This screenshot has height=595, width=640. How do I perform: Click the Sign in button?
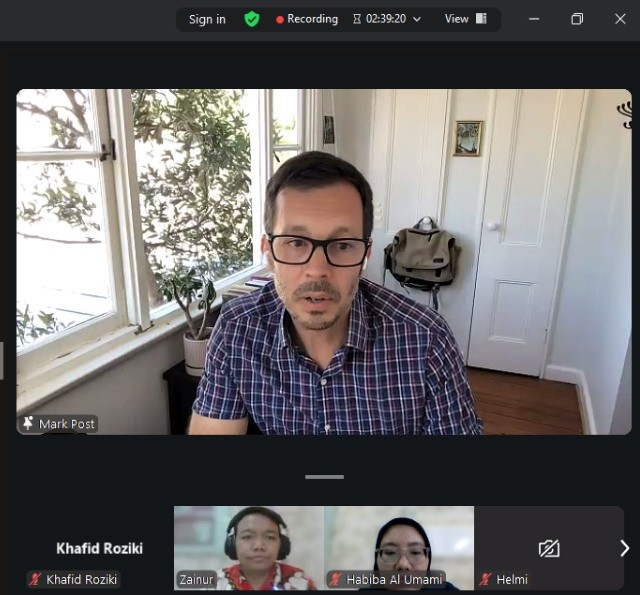(207, 19)
